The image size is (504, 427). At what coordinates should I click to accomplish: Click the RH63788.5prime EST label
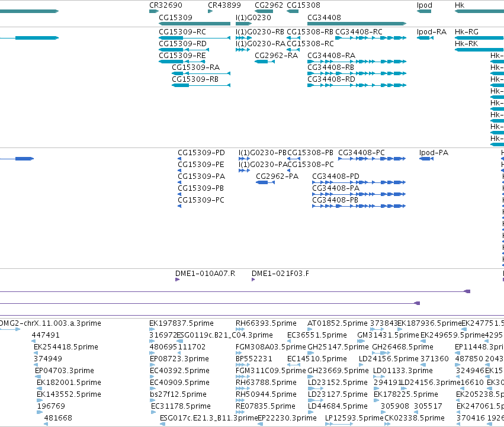pos(266,383)
